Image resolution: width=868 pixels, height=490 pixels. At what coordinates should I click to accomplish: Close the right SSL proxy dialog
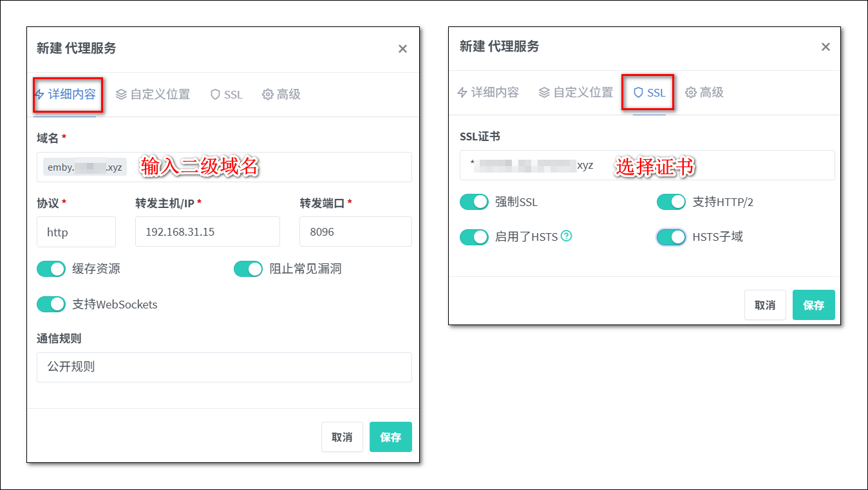click(x=826, y=47)
